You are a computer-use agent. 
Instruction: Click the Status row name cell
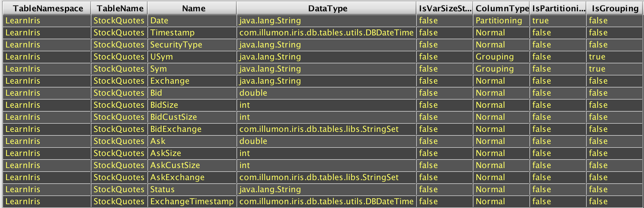(x=162, y=190)
